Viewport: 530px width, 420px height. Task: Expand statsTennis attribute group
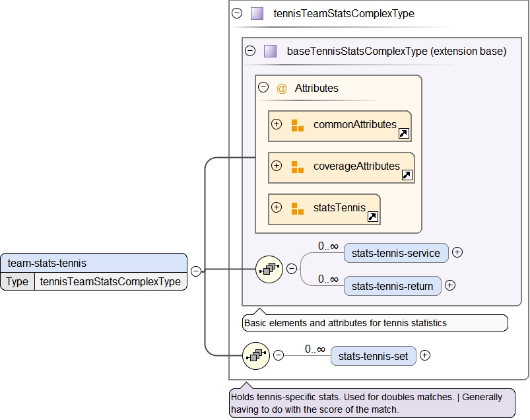tap(277, 207)
